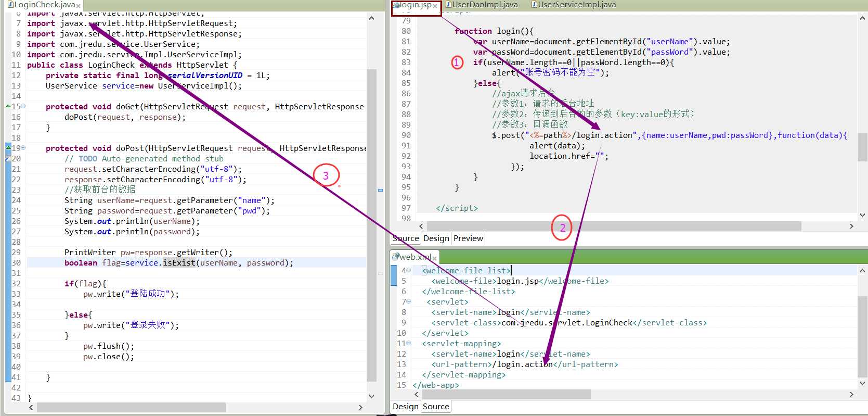
Task: Switch to the login.jsp tab
Action: [416, 5]
